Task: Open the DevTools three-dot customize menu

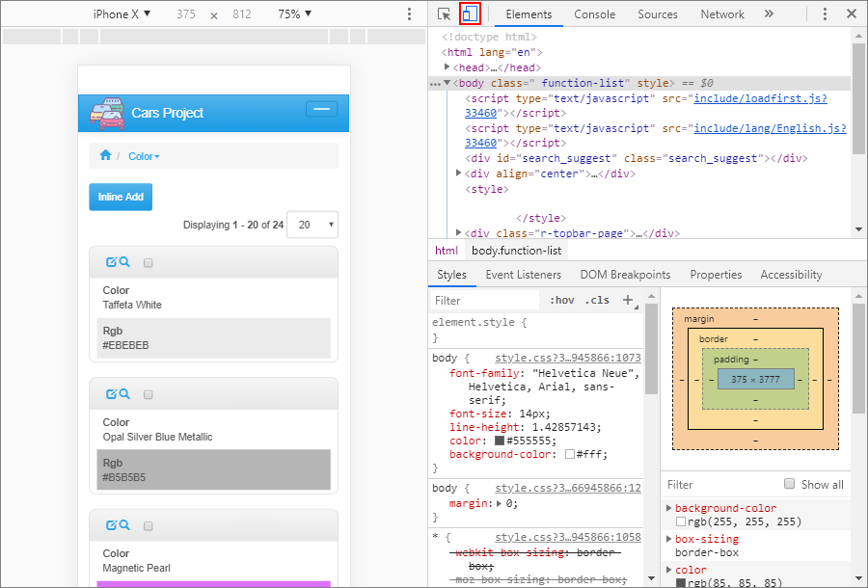Action: (825, 14)
